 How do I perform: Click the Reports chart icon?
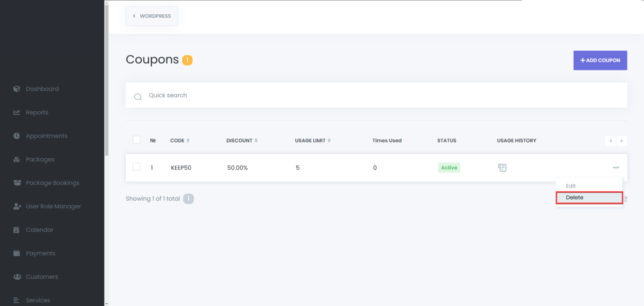pos(17,112)
